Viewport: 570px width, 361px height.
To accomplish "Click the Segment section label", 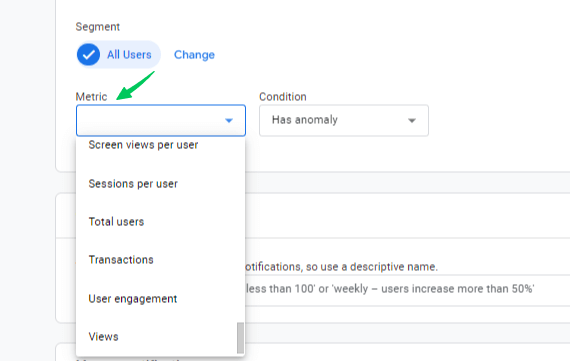I will (97, 27).
